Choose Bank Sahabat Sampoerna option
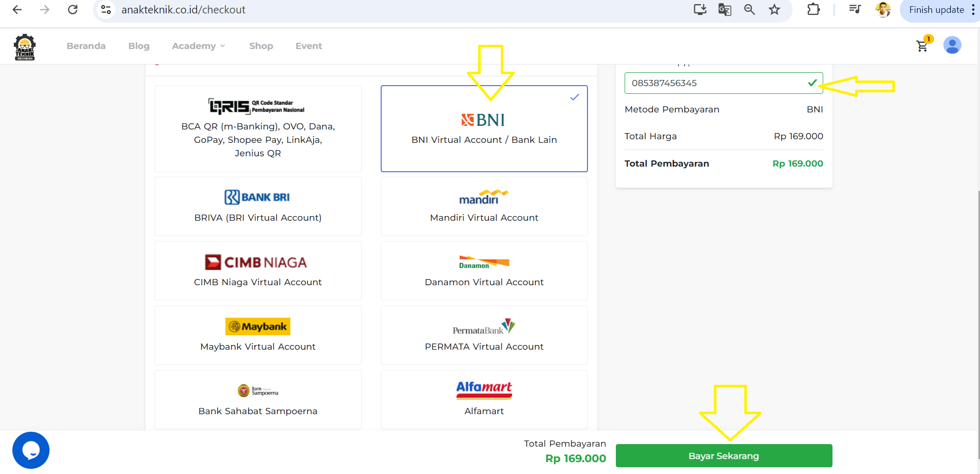 click(x=258, y=400)
